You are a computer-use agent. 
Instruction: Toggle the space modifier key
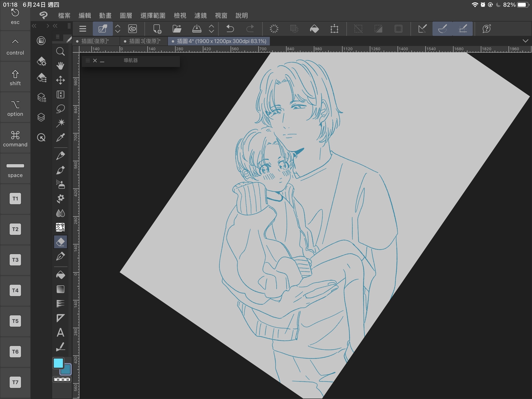point(15,169)
